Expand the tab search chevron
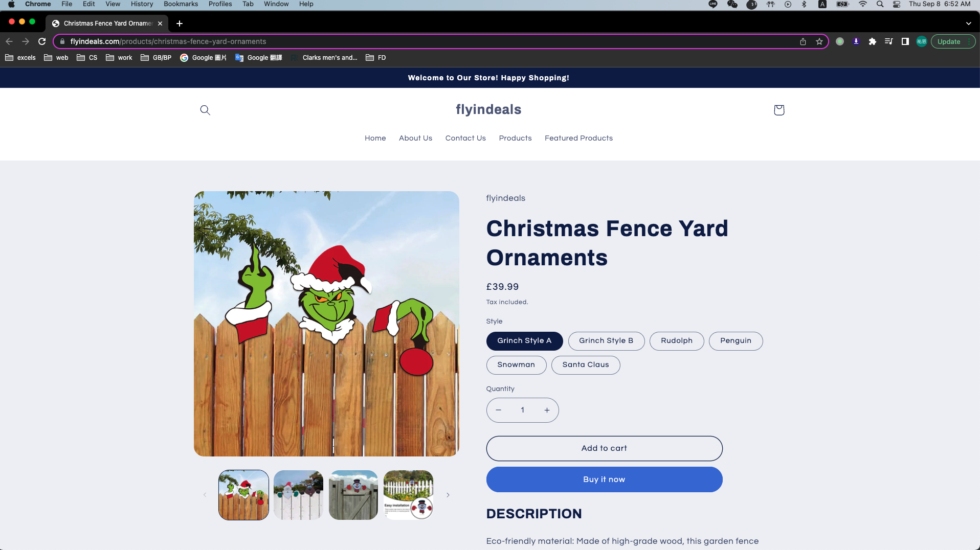Screen dimensions: 980x550 [968, 24]
